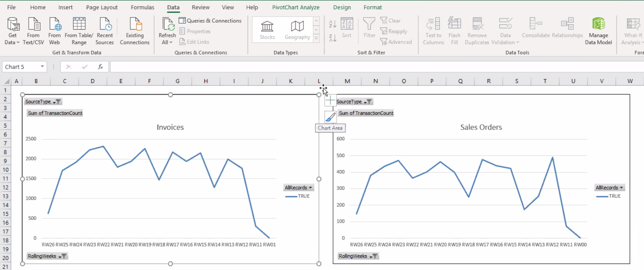Switch to the View tab

[x=227, y=7]
